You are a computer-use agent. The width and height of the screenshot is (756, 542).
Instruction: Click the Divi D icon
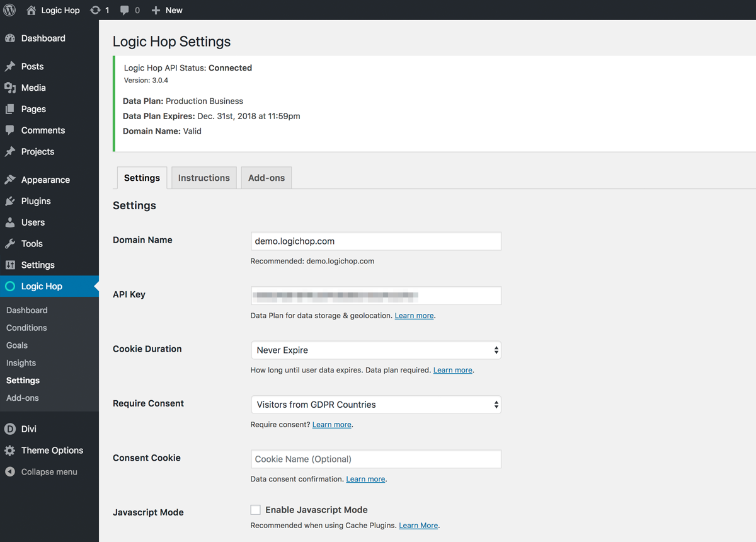pos(10,429)
